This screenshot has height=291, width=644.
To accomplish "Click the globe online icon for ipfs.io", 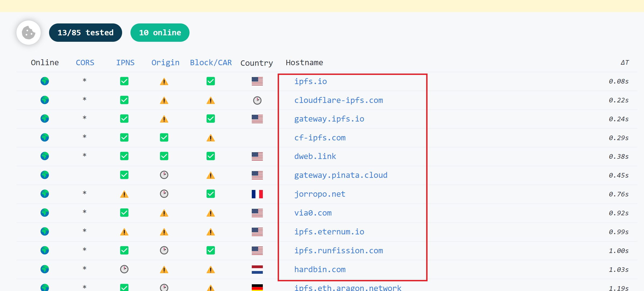I will tap(45, 81).
